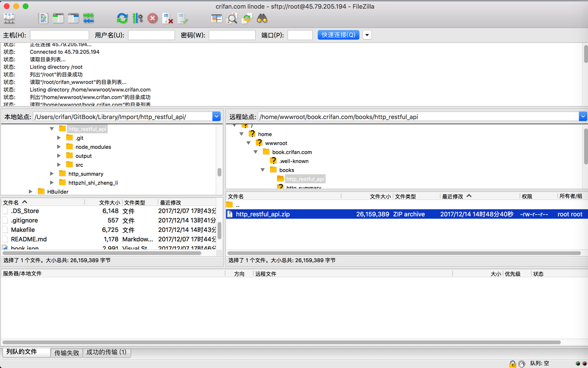This screenshot has height=368, width=588.
Task: Expand the http_summary local folder
Action: (52, 174)
